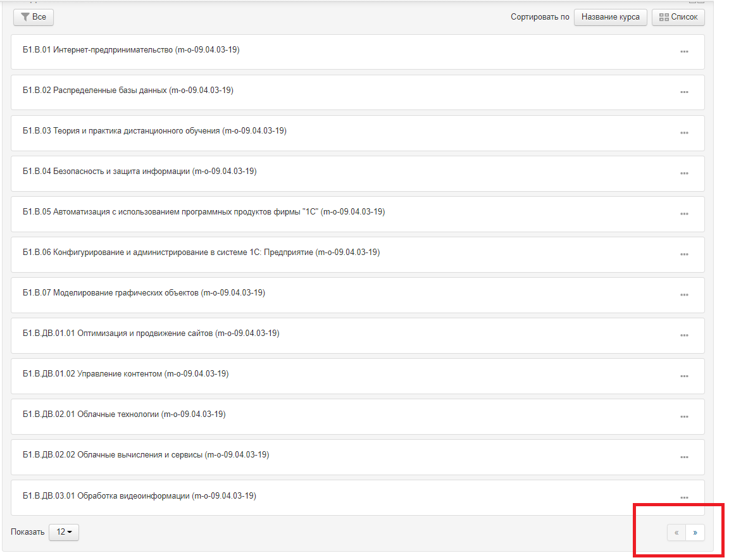The height and width of the screenshot is (560, 729).
Task: Go to next page of courses
Action: [695, 533]
